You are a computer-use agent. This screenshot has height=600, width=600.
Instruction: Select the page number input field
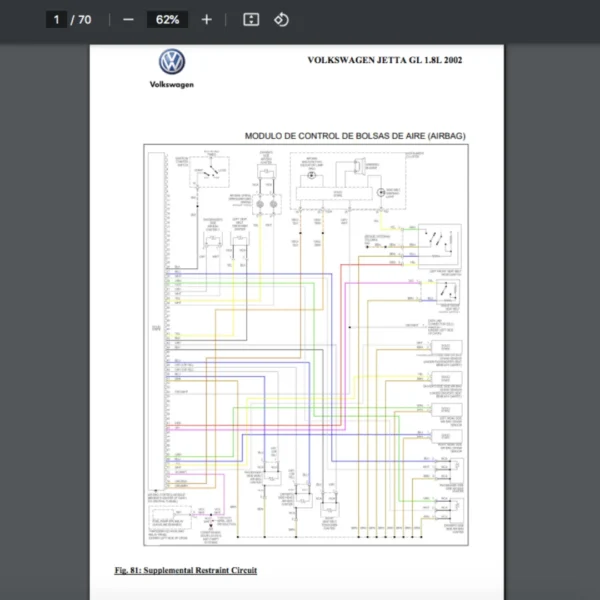click(x=56, y=20)
